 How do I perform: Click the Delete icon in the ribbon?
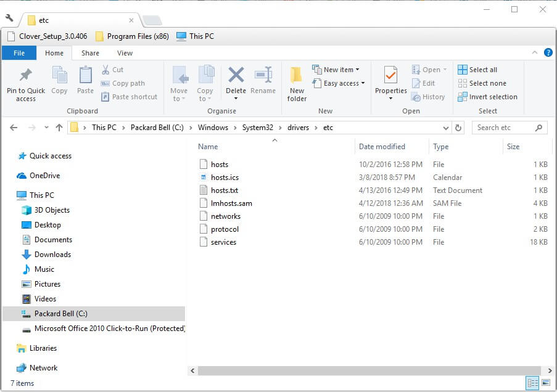tap(236, 75)
